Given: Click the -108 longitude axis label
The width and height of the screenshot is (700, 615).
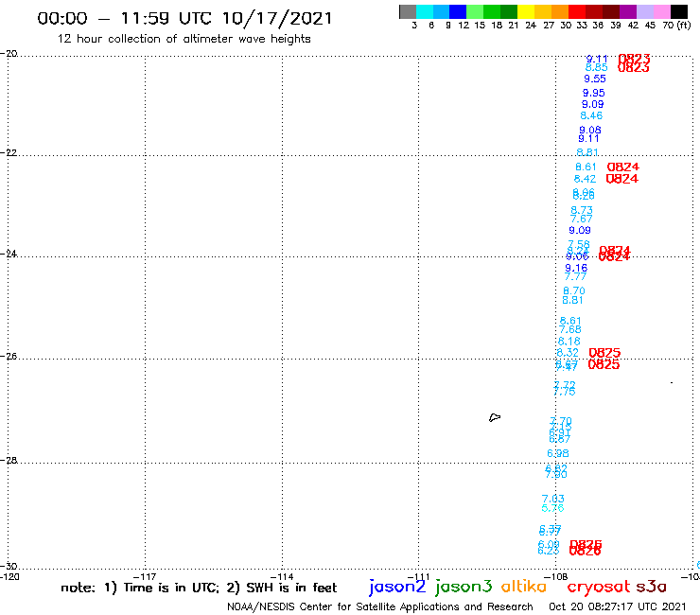Looking at the screenshot, I should point(556,576).
